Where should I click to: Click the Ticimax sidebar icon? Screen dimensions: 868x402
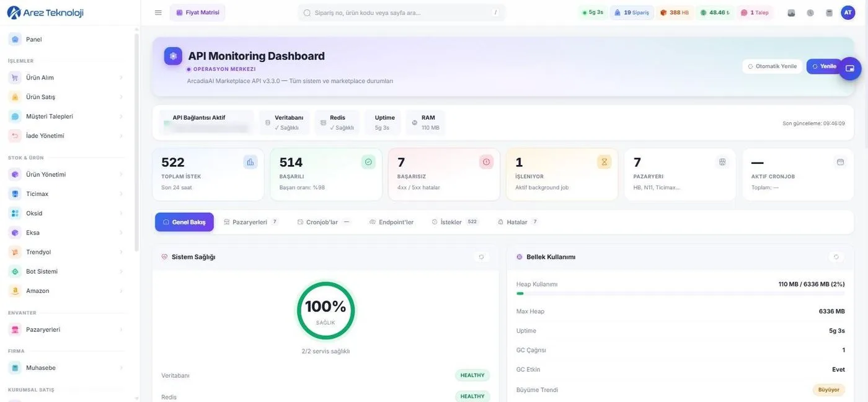coord(15,194)
